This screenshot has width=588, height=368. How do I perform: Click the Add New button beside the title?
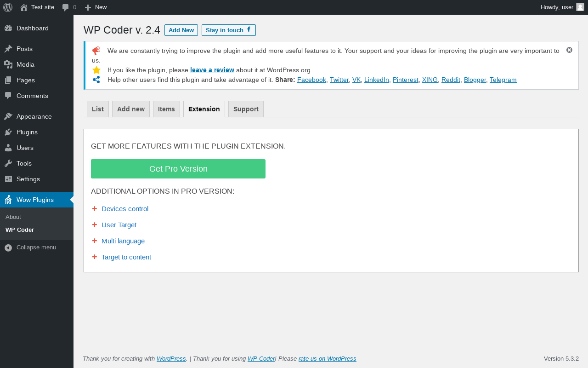181,30
